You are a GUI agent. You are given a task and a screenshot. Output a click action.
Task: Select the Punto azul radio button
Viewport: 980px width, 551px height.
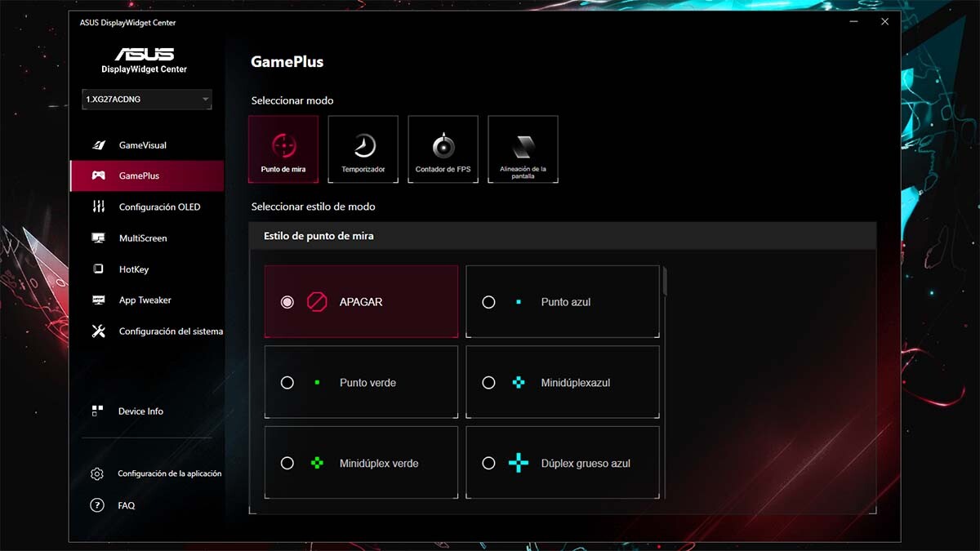coord(488,302)
